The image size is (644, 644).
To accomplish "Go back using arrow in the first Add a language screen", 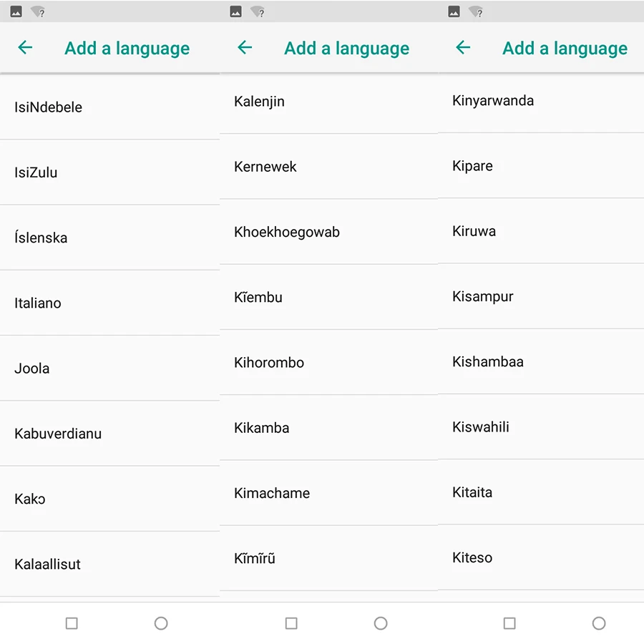I will click(x=25, y=48).
